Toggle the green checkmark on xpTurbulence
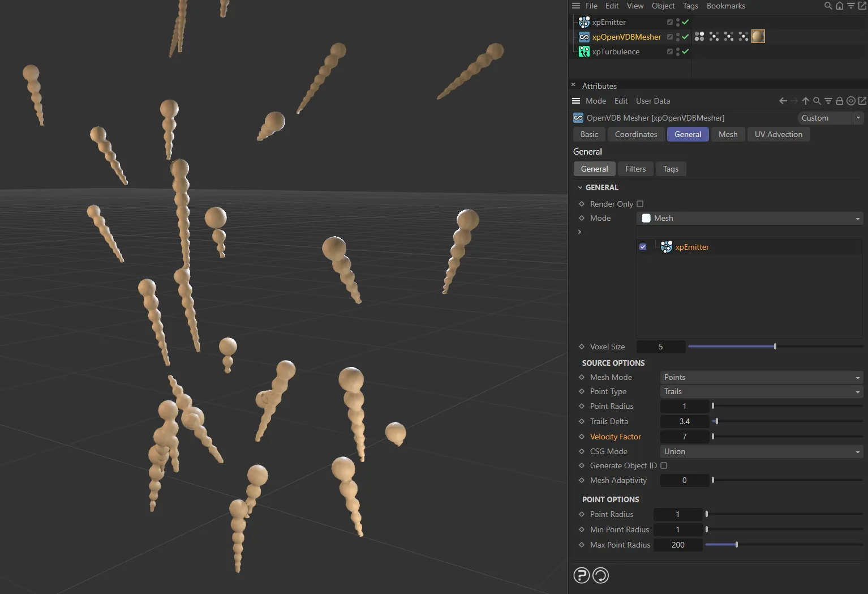Image resolution: width=868 pixels, height=594 pixels. pos(685,52)
